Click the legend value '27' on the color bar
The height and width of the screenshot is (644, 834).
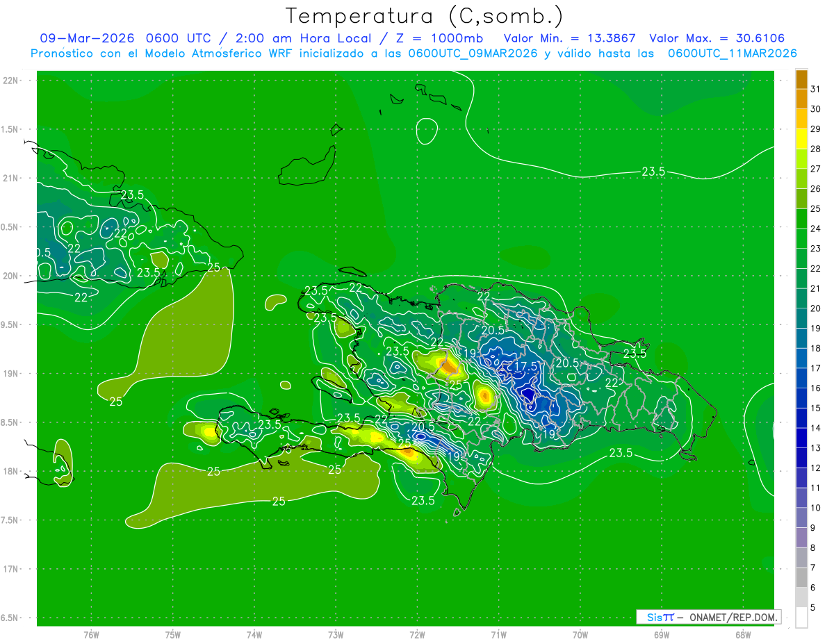[816, 169]
